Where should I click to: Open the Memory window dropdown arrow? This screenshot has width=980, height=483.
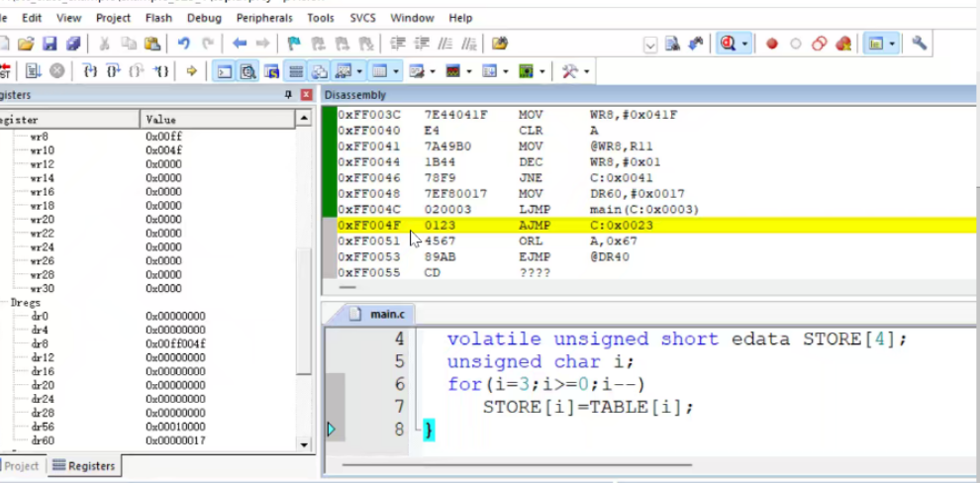396,72
